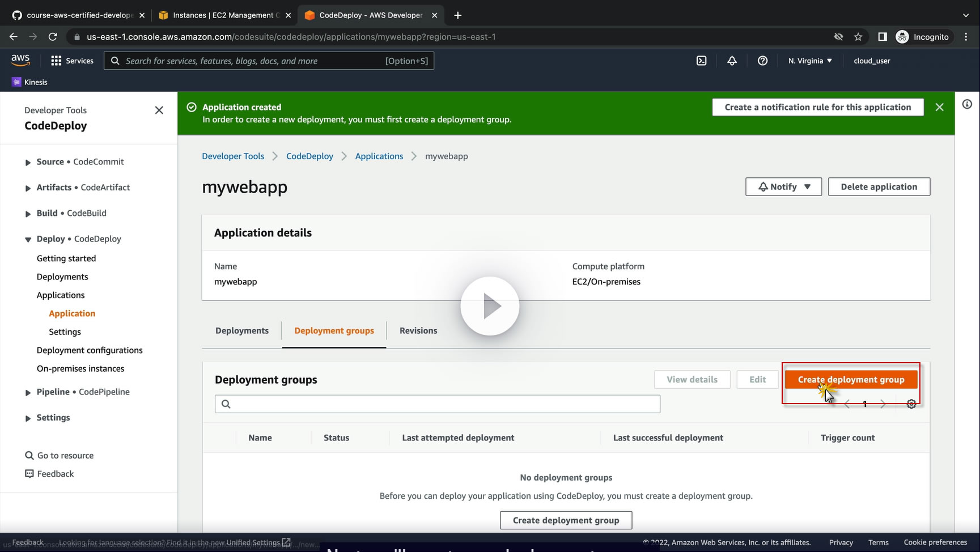980x552 pixels.
Task: Open Settings under Applications in sidebar
Action: tap(65, 332)
